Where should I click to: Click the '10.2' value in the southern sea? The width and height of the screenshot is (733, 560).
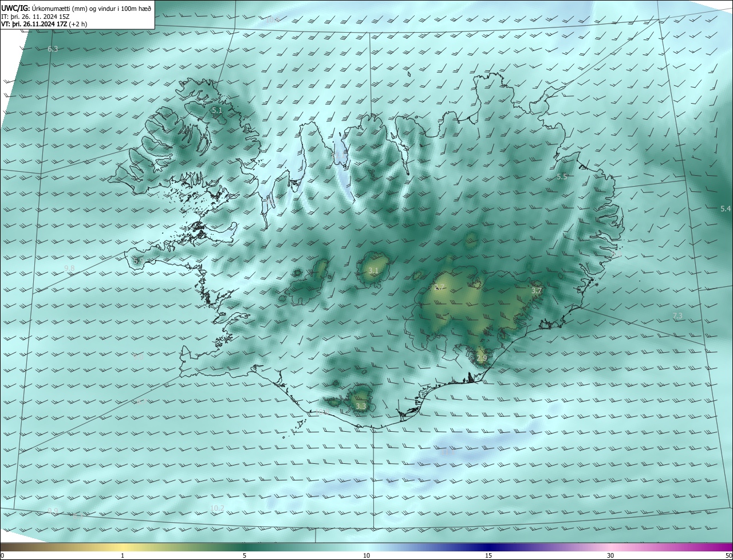click(218, 508)
